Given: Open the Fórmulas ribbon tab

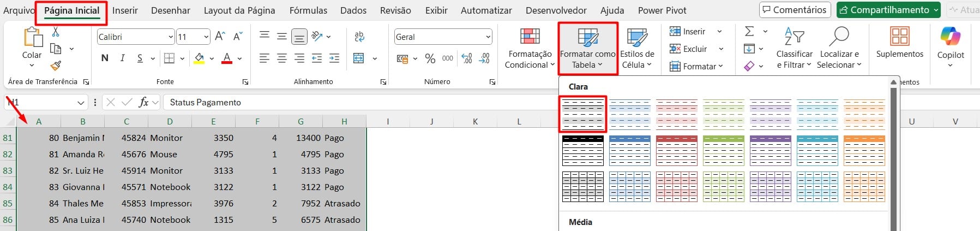Looking at the screenshot, I should [308, 10].
